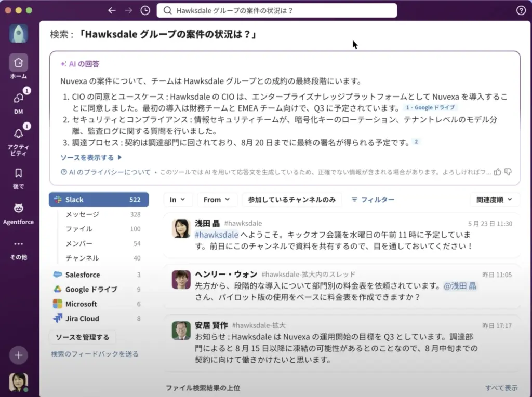Open the Home tab in sidebar

pyautogui.click(x=18, y=63)
